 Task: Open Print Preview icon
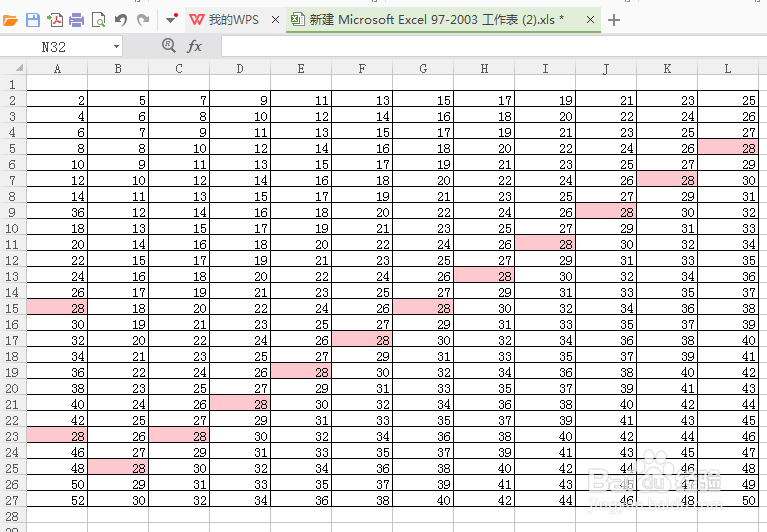(98, 20)
